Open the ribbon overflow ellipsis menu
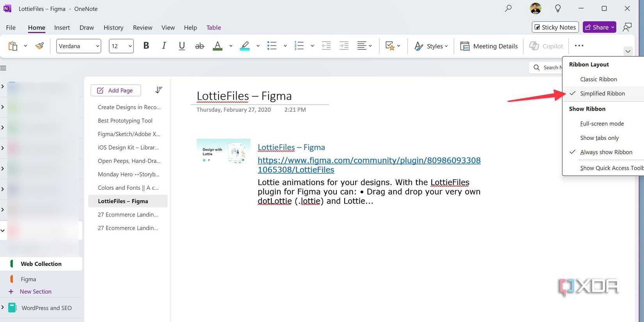This screenshot has height=322, width=644. tap(579, 46)
